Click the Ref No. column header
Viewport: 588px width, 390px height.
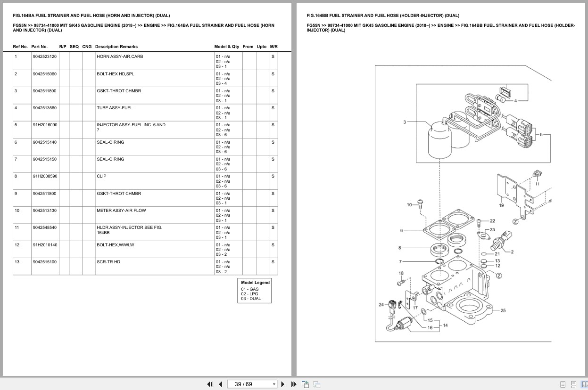tap(20, 47)
